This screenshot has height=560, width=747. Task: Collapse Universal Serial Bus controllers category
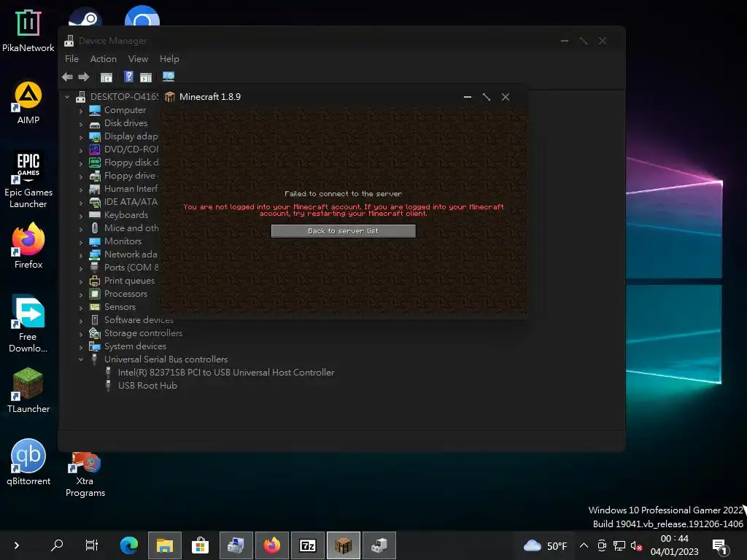tap(80, 359)
